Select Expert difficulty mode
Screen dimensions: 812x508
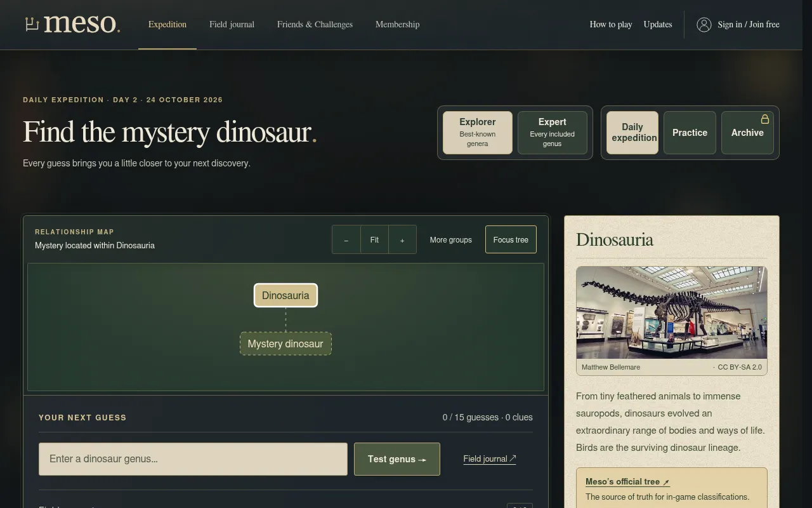coord(553,133)
